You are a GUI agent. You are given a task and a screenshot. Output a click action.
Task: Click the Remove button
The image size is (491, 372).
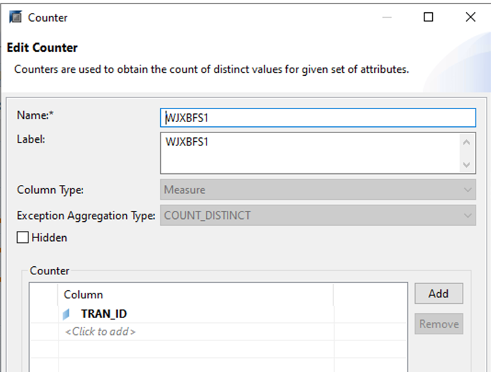[x=439, y=324]
